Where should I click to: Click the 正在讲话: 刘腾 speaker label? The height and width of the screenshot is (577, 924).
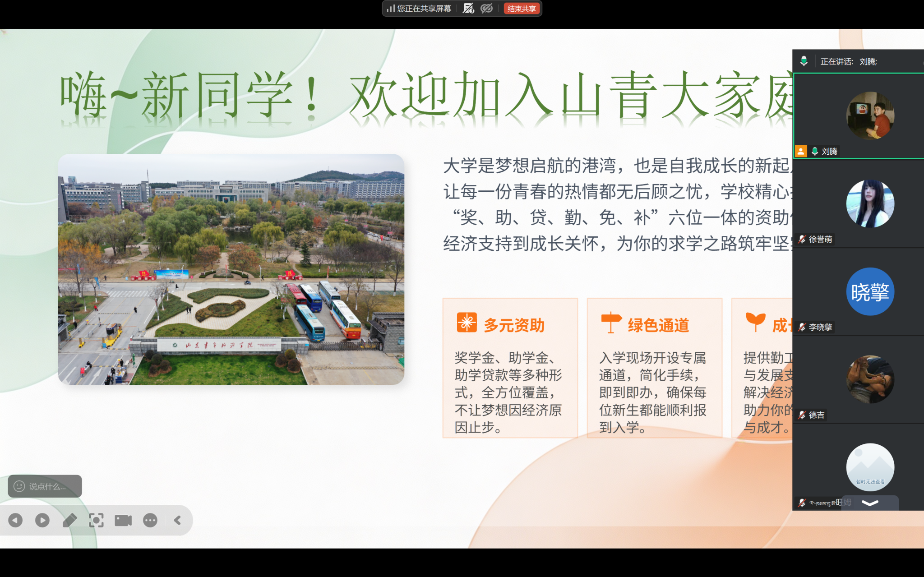[x=849, y=62]
